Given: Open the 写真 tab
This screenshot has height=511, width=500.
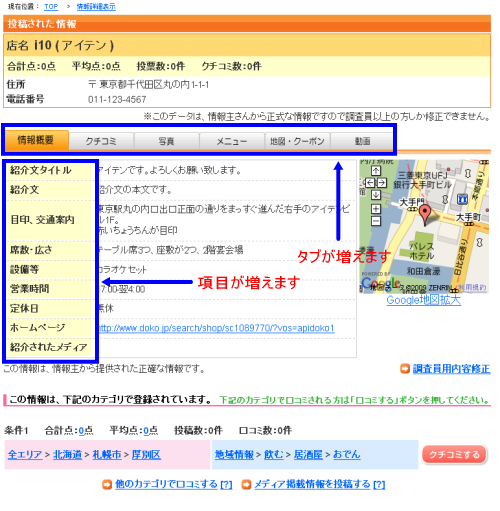Looking at the screenshot, I should click(166, 141).
